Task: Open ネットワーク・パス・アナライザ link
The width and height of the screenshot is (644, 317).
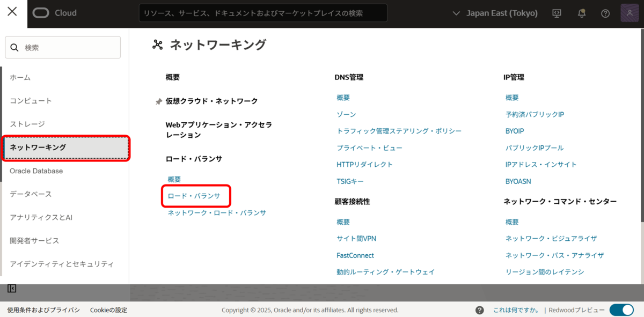Action: [554, 255]
